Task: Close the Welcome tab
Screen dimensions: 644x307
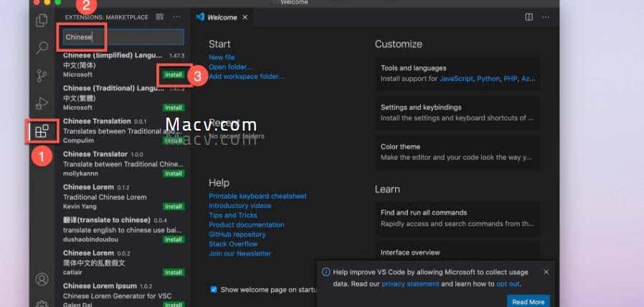Action: pyautogui.click(x=245, y=17)
